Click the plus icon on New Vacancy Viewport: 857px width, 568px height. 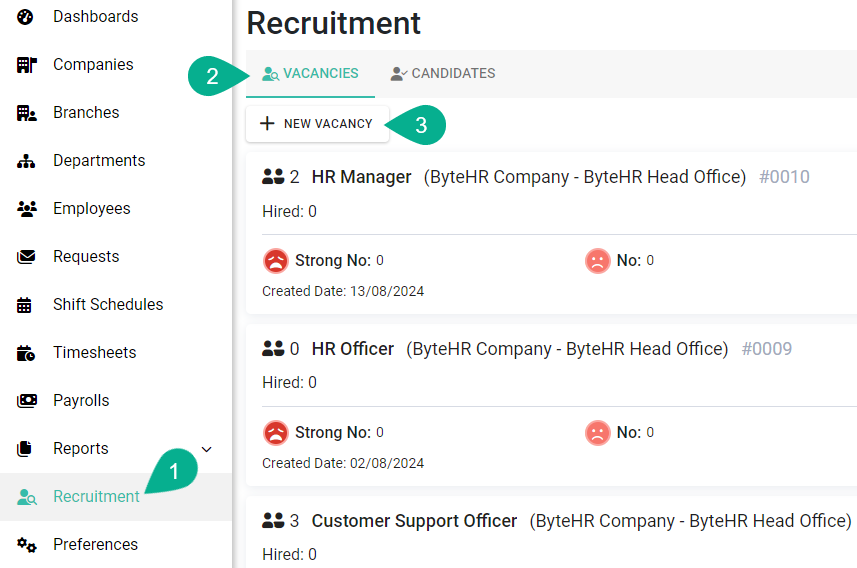pyautogui.click(x=267, y=124)
